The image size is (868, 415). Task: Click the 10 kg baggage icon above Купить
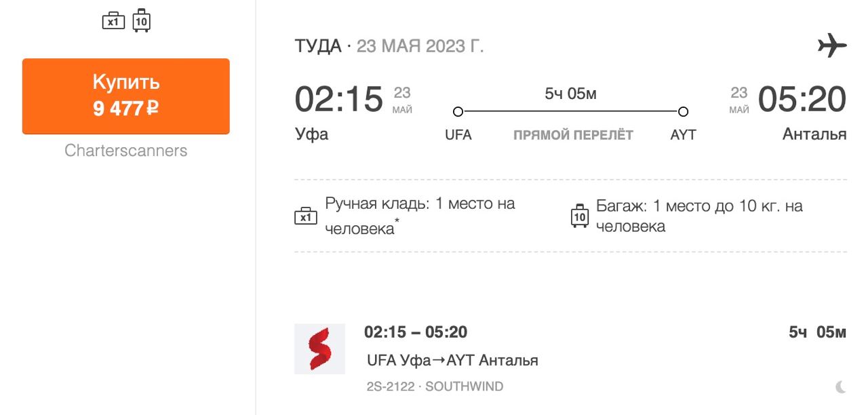(141, 20)
